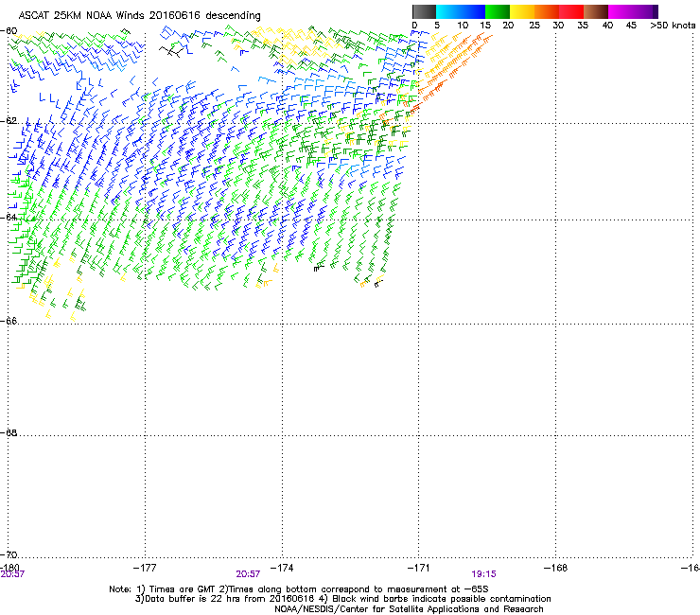Viewport: 700px width, 615px height.
Task: Click the purple '20:57' time under -180
Action: [12, 574]
